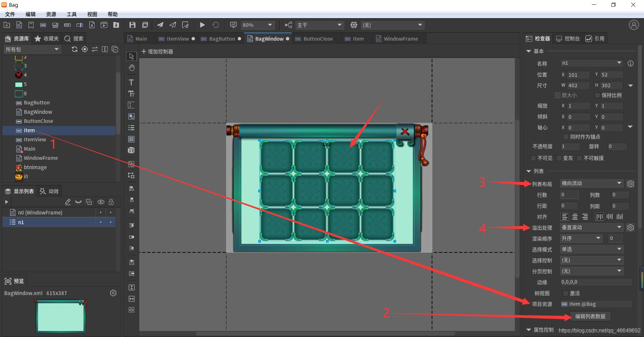Viewport: 644px width, 337px height.
Task: Tick the 同时作为锚点 checkbox
Action: coord(566,137)
